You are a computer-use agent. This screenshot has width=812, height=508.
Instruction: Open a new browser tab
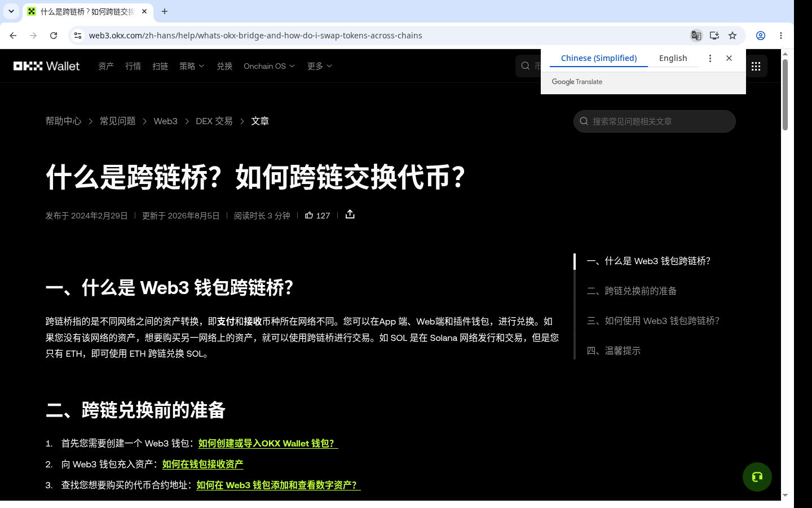point(165,11)
